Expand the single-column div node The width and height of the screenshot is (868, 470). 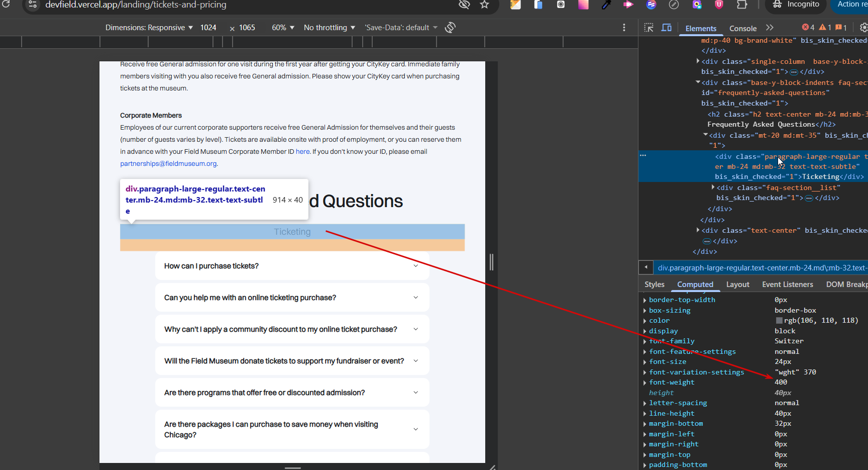pyautogui.click(x=698, y=61)
